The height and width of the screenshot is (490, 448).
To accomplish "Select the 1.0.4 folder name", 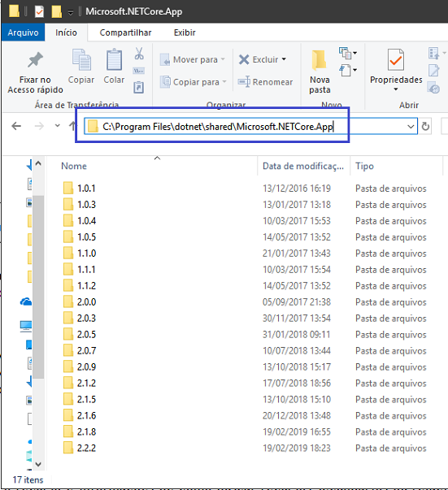I will 87,221.
